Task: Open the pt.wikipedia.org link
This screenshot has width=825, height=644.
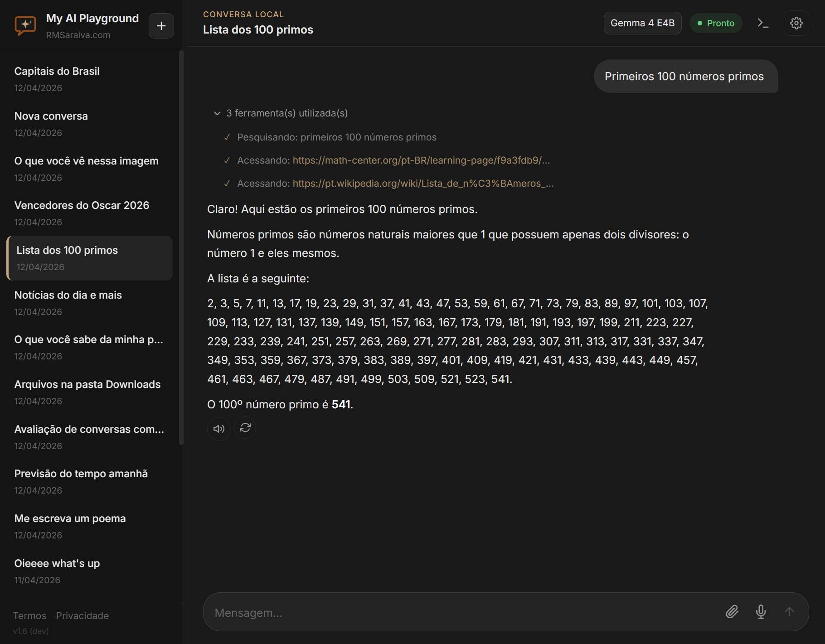Action: point(423,183)
